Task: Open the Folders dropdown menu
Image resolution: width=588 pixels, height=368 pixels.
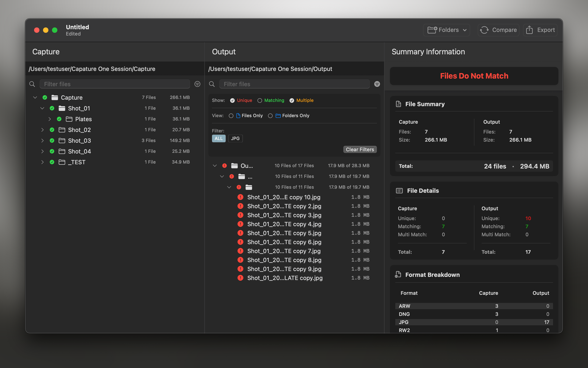Action: tap(446, 30)
